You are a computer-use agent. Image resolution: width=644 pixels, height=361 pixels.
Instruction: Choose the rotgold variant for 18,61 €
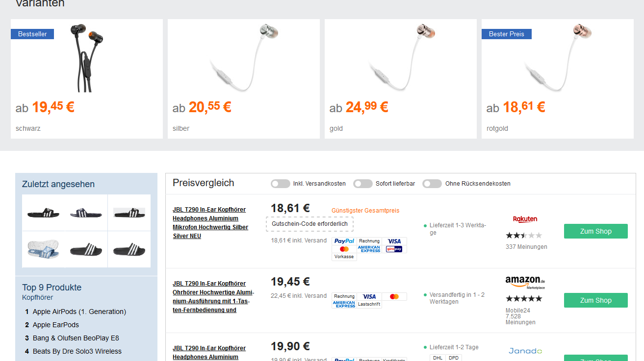pos(557,78)
